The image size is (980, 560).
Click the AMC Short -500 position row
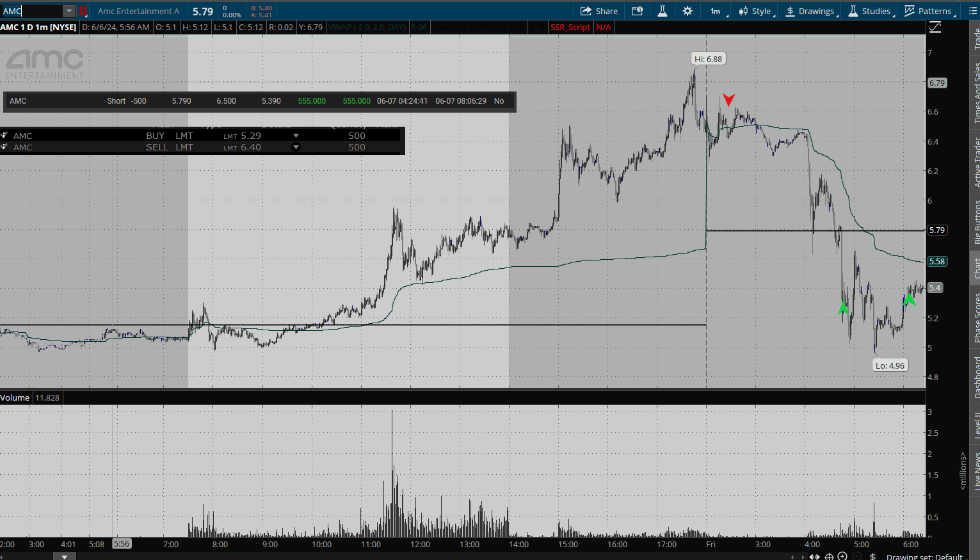259,101
